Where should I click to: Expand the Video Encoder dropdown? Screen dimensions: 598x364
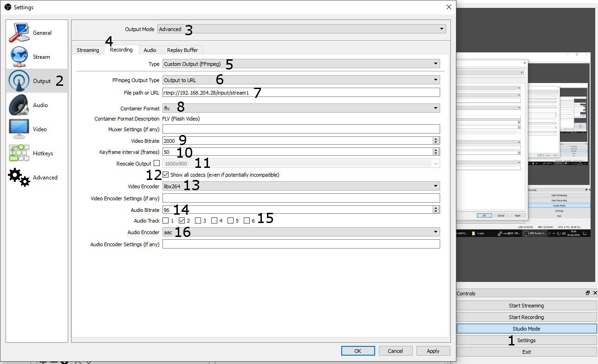301,186
